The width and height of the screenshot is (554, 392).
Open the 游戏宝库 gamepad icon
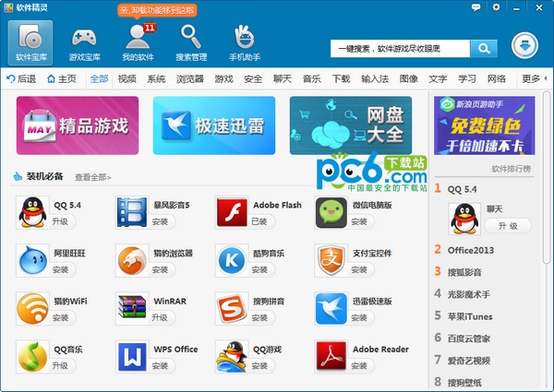point(84,42)
